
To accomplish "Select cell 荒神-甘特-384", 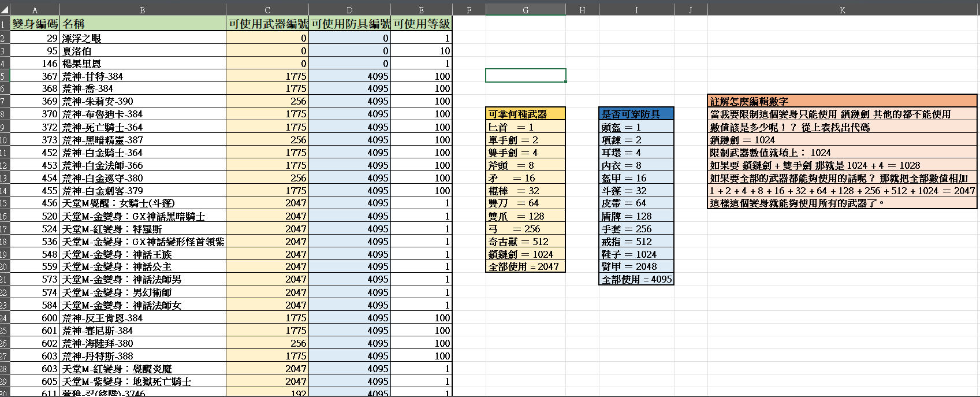I will (x=143, y=76).
